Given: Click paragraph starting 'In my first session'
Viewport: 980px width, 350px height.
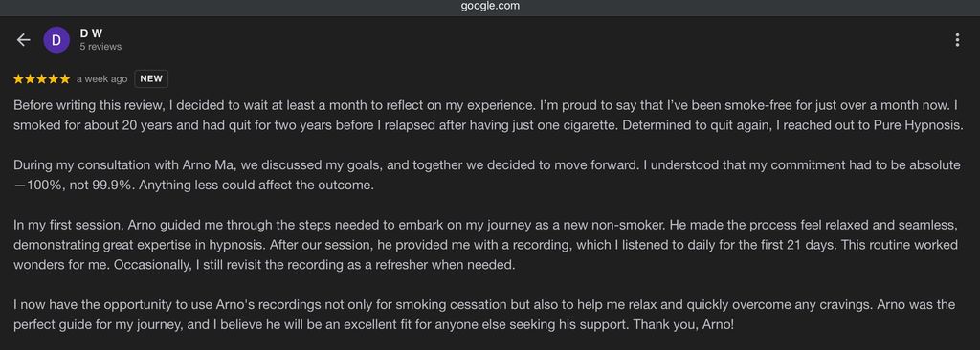Looking at the screenshot, I should click(486, 245).
